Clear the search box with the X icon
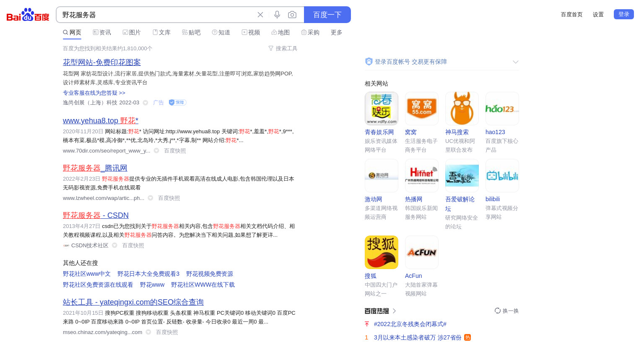Image resolution: width=644 pixels, height=342 pixels. coord(260,15)
